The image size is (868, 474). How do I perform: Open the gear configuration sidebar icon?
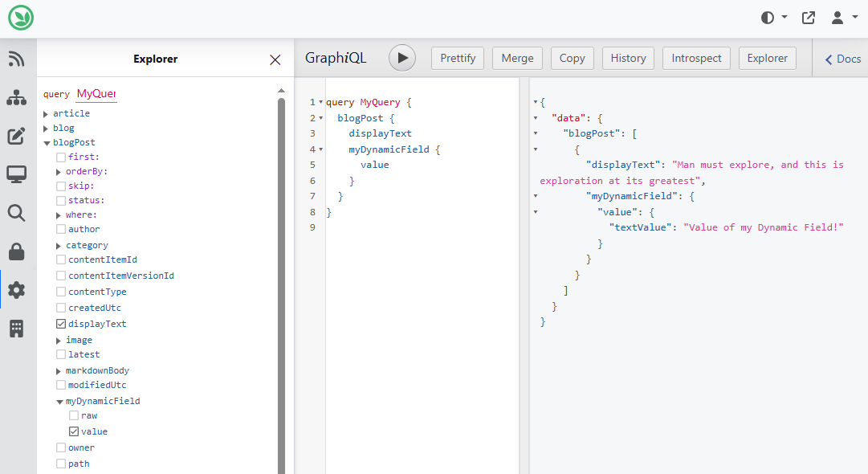click(x=17, y=289)
